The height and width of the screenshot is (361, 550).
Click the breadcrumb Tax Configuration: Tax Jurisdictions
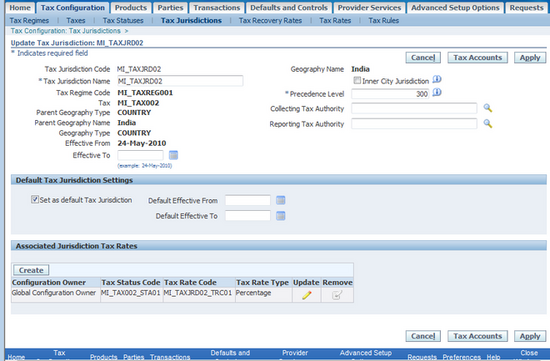click(x=66, y=31)
